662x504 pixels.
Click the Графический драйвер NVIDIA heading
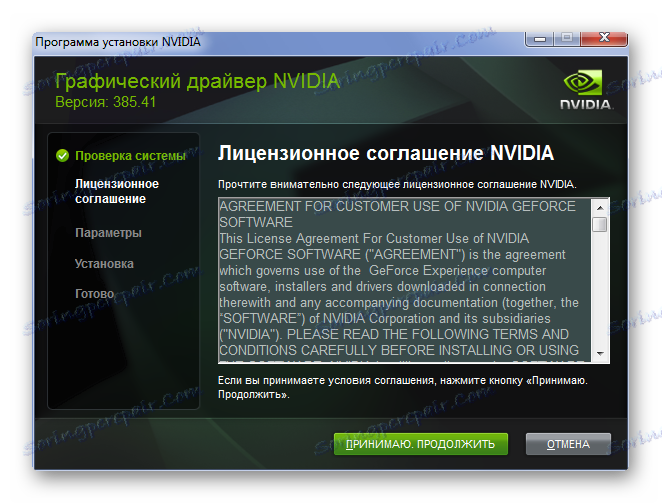pos(198,81)
